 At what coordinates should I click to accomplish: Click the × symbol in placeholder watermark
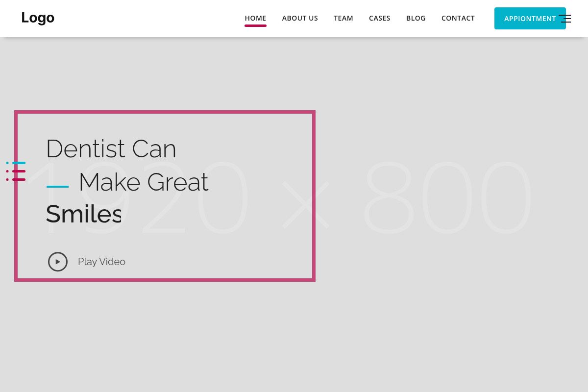click(306, 206)
